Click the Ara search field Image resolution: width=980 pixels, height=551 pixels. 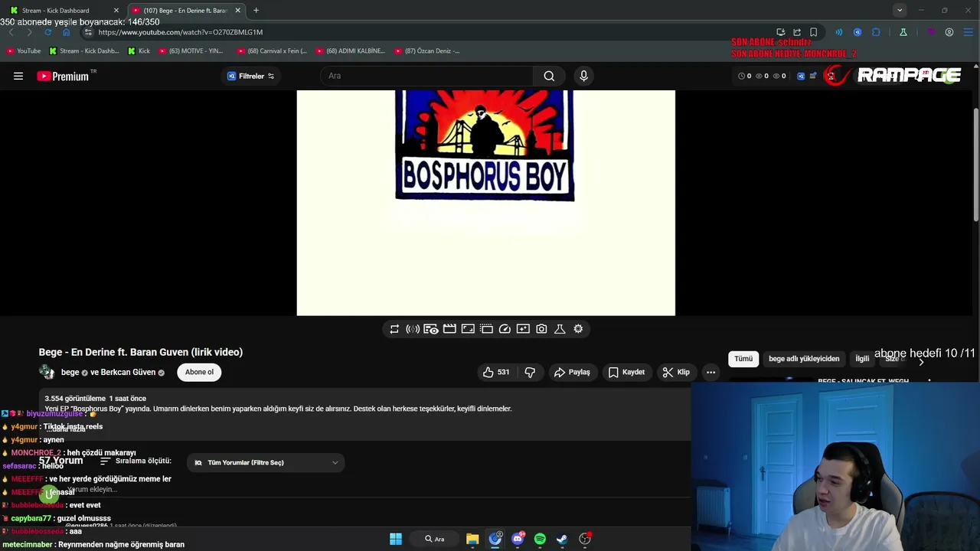point(426,76)
